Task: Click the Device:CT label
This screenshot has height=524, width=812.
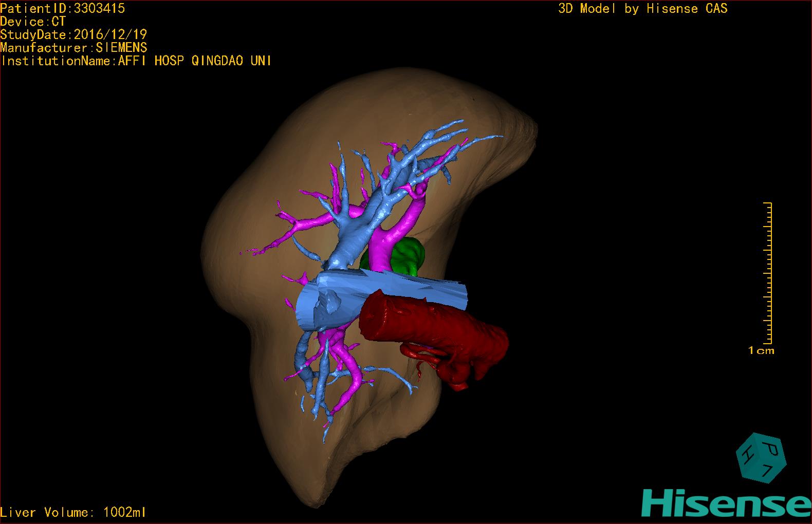Action: pyautogui.click(x=33, y=22)
